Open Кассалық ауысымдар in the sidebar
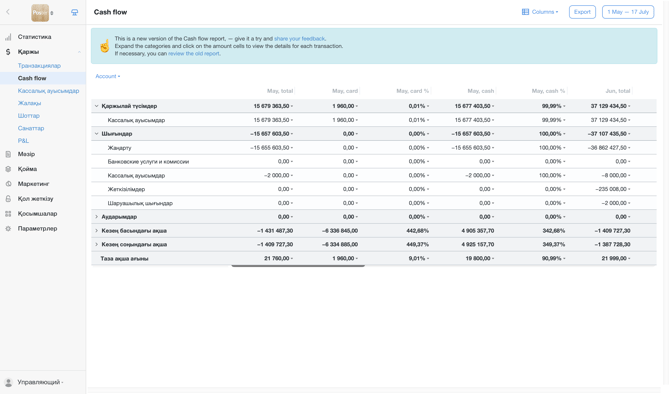The image size is (670, 394). pyautogui.click(x=48, y=91)
